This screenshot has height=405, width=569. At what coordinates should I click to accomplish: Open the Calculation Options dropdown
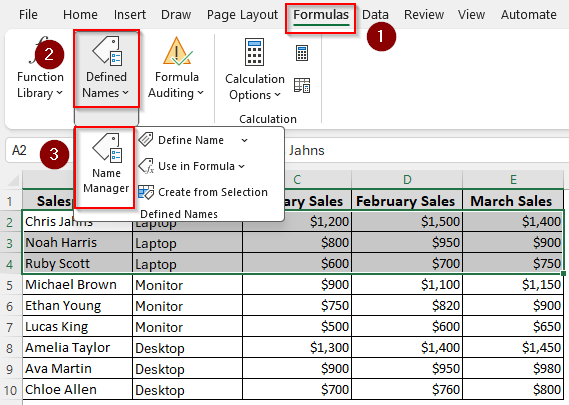coord(255,69)
